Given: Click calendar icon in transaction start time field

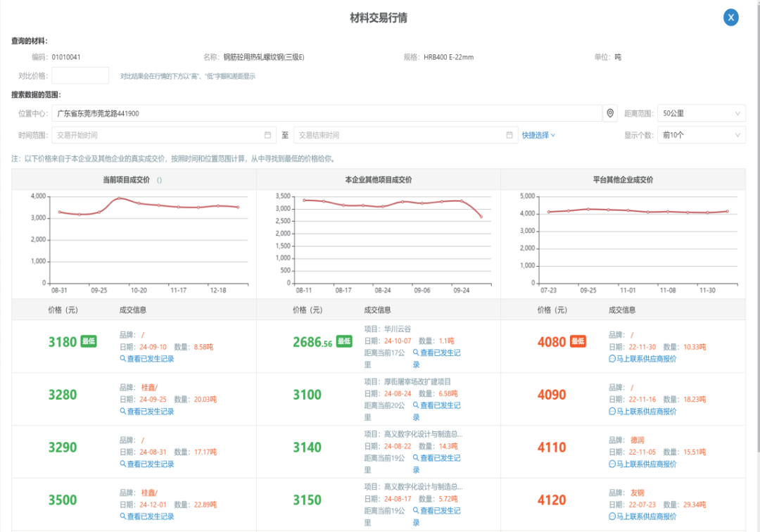Looking at the screenshot, I should pos(267,135).
